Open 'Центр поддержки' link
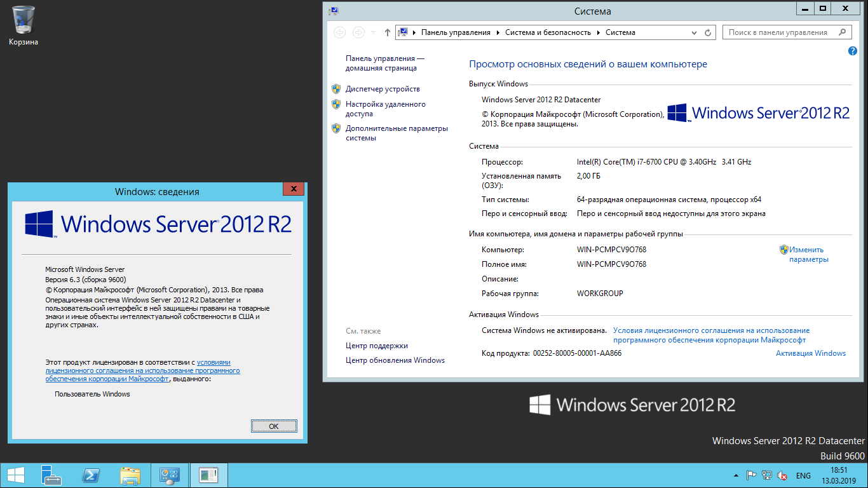Screen dimensions: 868x488 coord(377,346)
